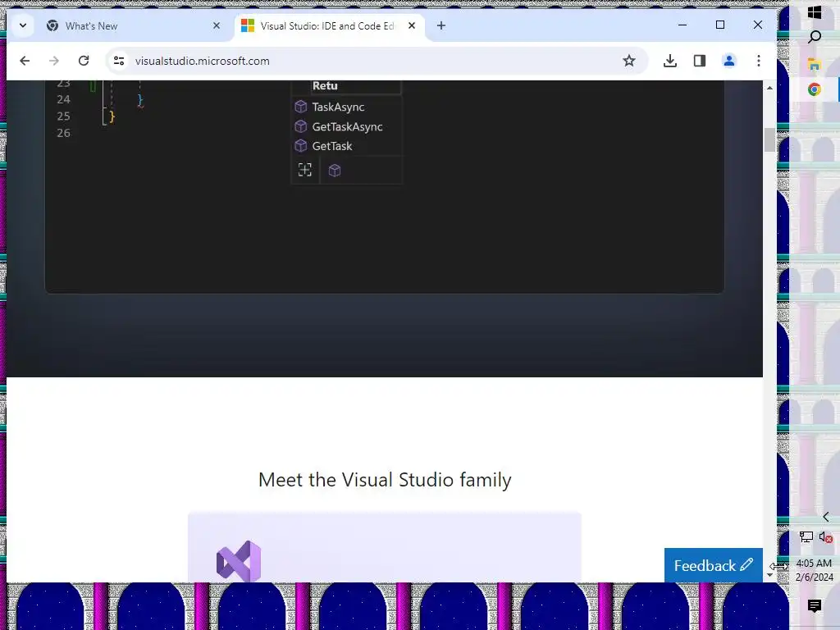Open the Windows Start menu
The width and height of the screenshot is (840, 630).
[x=815, y=11]
